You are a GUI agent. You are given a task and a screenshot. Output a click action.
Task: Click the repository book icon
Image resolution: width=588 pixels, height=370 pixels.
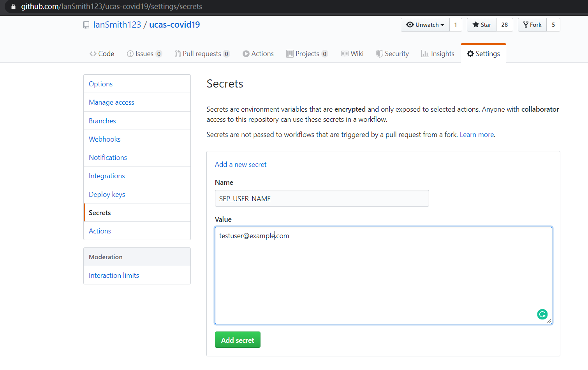pos(86,25)
